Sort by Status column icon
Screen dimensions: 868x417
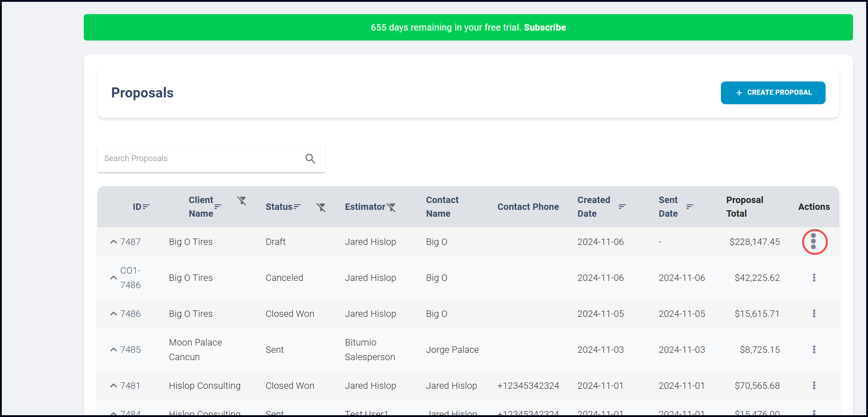(297, 207)
